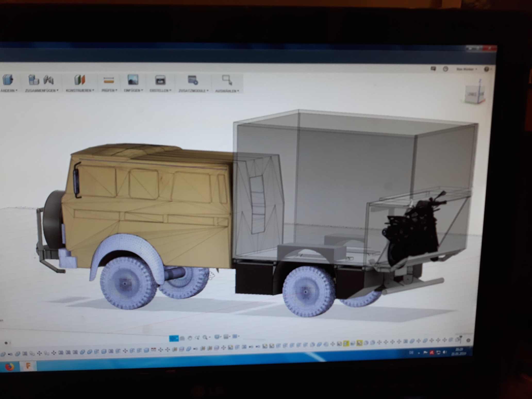Viewport: 532px width, 399px height.
Task: Click the ERSTELLEN 3D print icon
Action: tap(160, 80)
